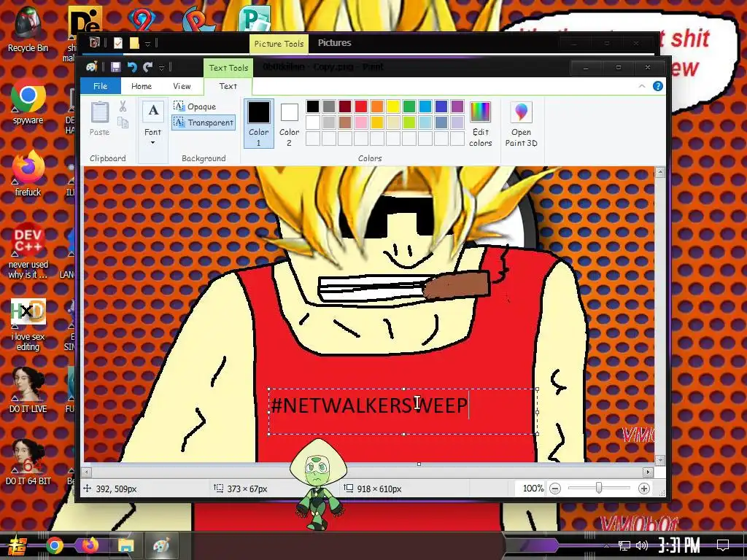Click the New folder icon in the Pictures window toolbar

click(x=134, y=43)
